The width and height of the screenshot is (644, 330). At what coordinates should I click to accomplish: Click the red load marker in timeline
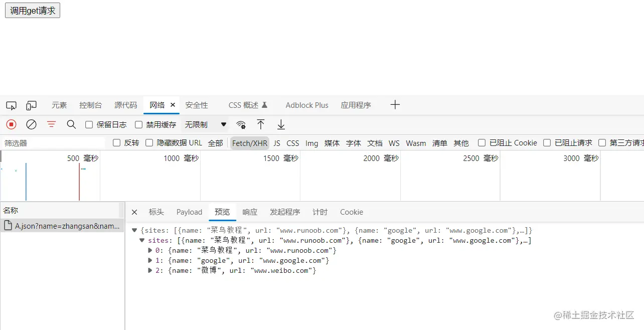click(x=79, y=182)
